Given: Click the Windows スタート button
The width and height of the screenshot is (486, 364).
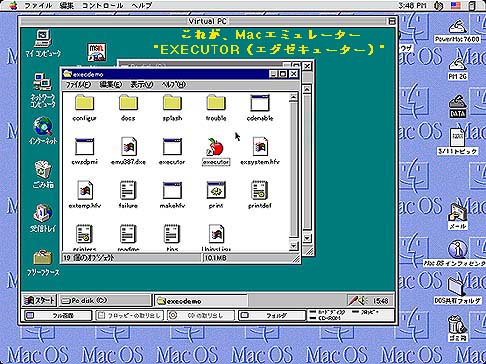Looking at the screenshot, I should (x=39, y=301).
